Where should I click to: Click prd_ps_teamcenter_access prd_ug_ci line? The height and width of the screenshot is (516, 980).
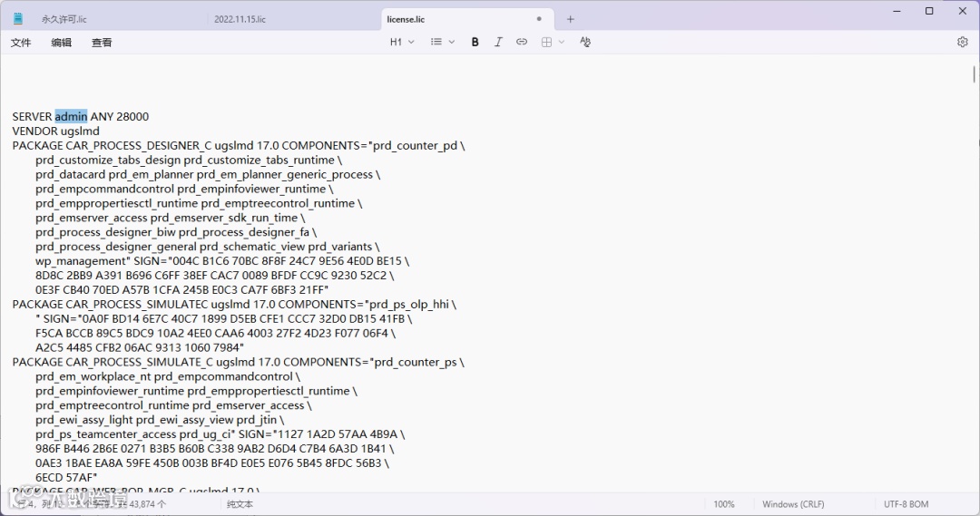tap(220, 433)
